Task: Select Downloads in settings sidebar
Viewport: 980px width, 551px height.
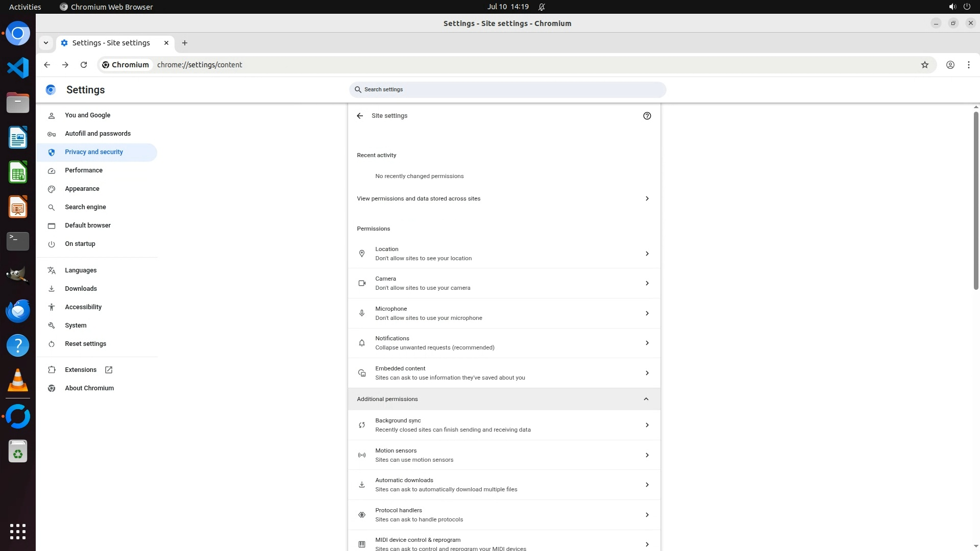Action: [81, 289]
